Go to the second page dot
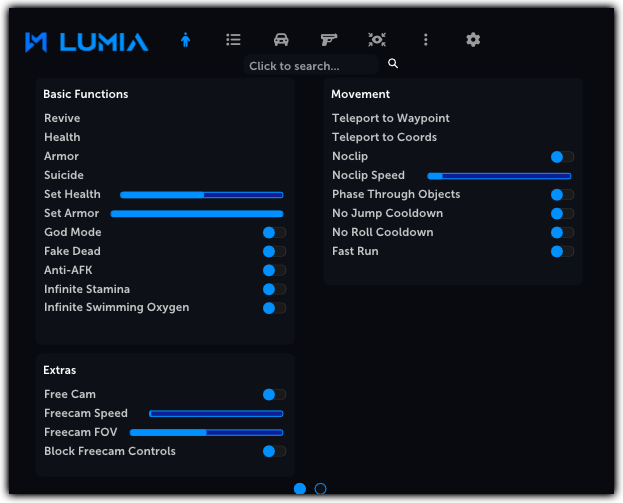This screenshot has width=623, height=503. tap(320, 489)
